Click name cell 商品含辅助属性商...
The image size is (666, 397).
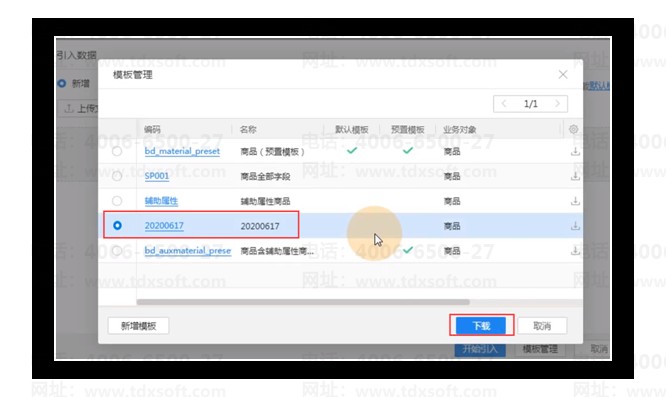pos(277,251)
